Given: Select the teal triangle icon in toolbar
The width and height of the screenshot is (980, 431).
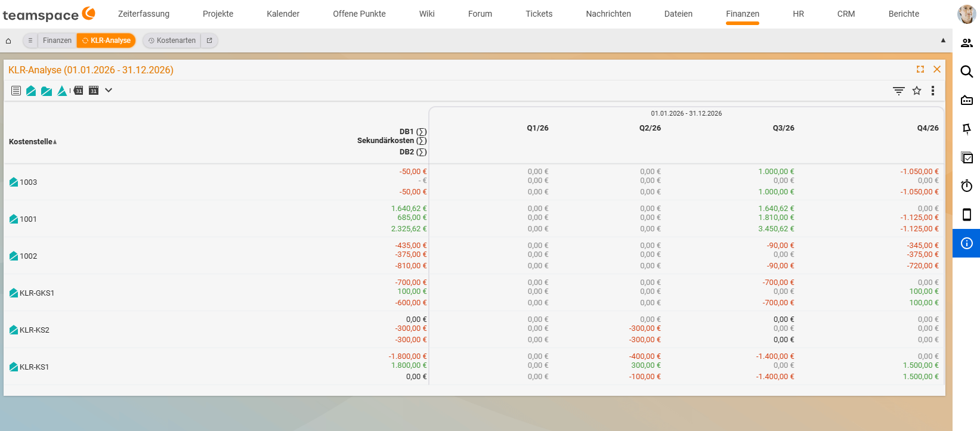Looking at the screenshot, I should point(62,91).
